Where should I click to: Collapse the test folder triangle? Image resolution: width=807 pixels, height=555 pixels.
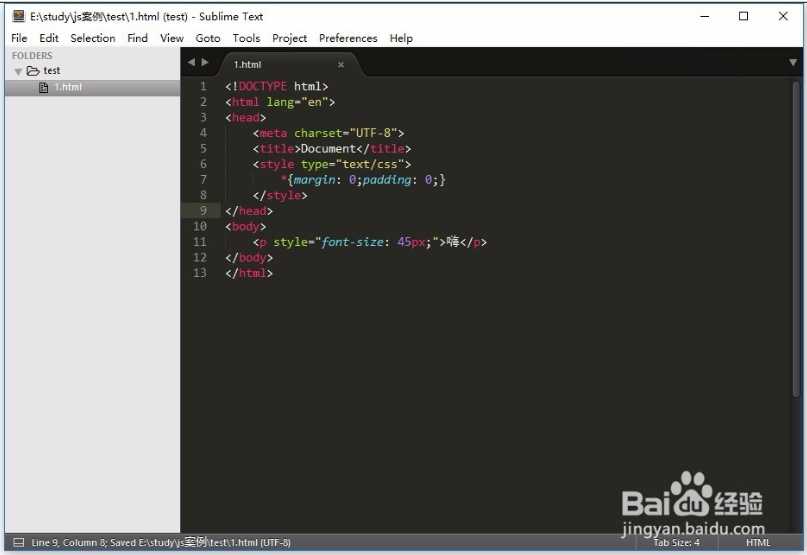(x=19, y=72)
